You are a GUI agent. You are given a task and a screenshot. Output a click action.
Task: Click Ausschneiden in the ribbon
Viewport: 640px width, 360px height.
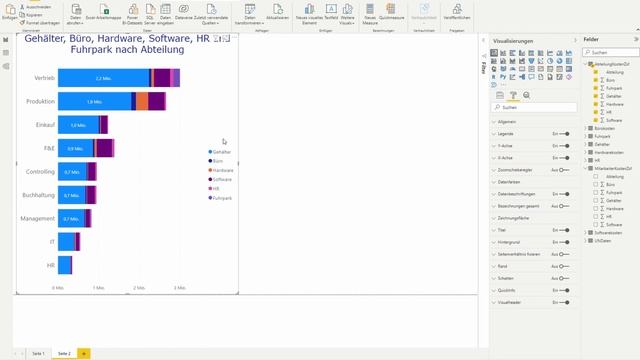(x=36, y=7)
